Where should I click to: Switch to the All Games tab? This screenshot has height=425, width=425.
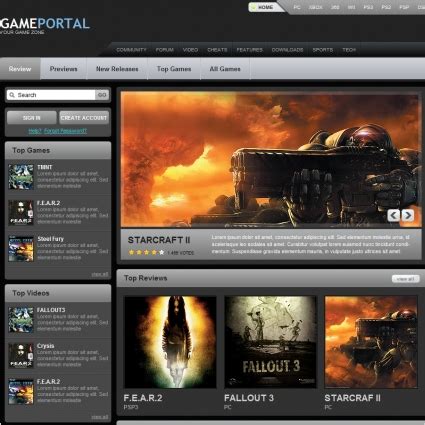pyautogui.click(x=225, y=69)
